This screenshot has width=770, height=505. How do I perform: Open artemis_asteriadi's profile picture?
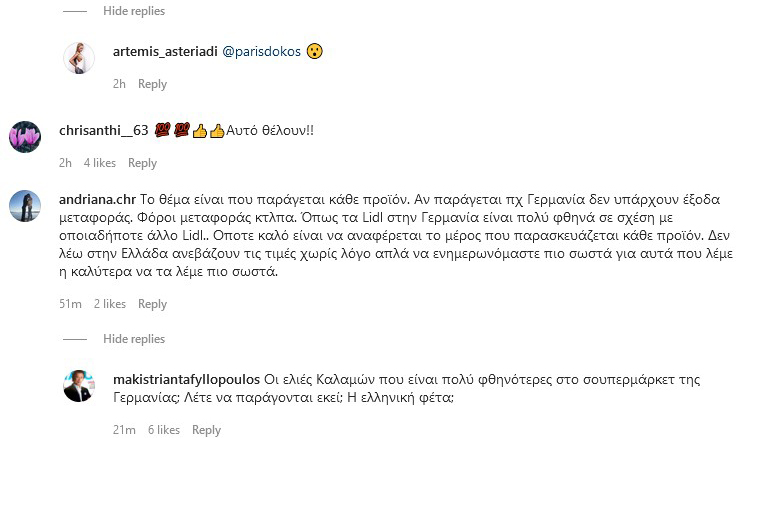click(79, 58)
